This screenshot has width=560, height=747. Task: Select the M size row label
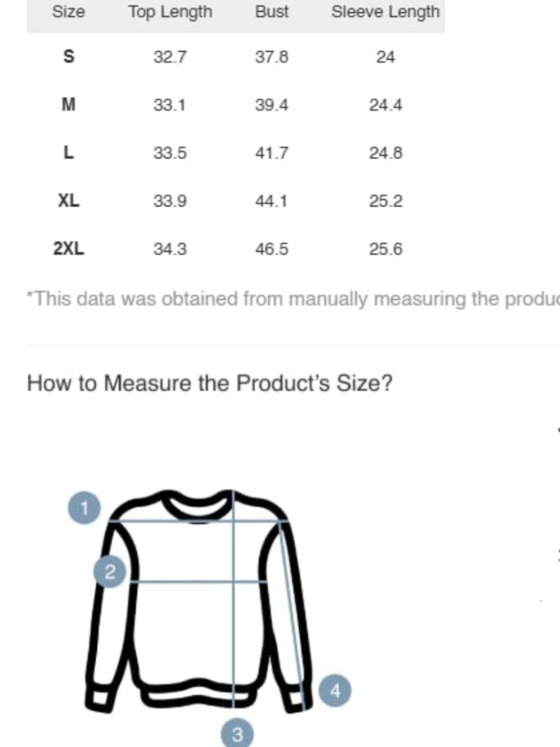pyautogui.click(x=68, y=105)
